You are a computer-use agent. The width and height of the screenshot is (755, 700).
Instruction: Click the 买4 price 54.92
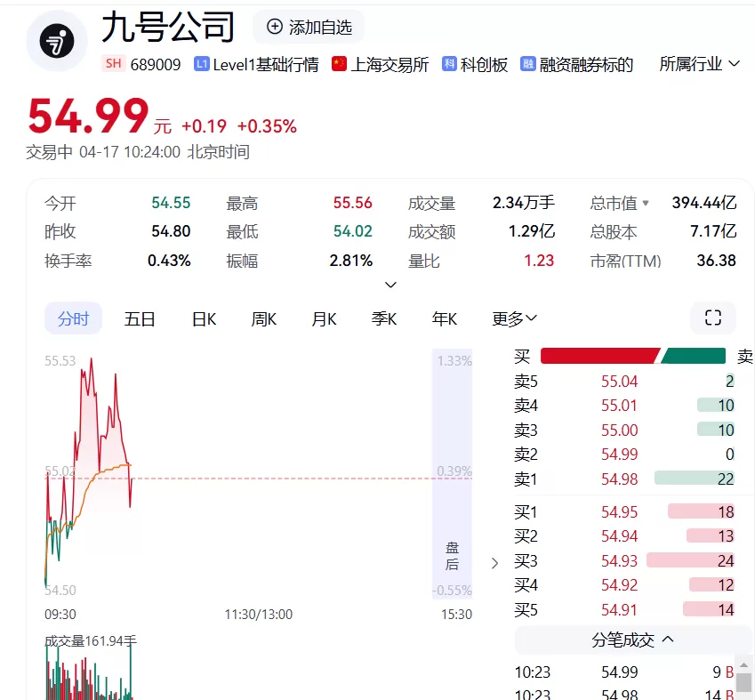point(619,585)
